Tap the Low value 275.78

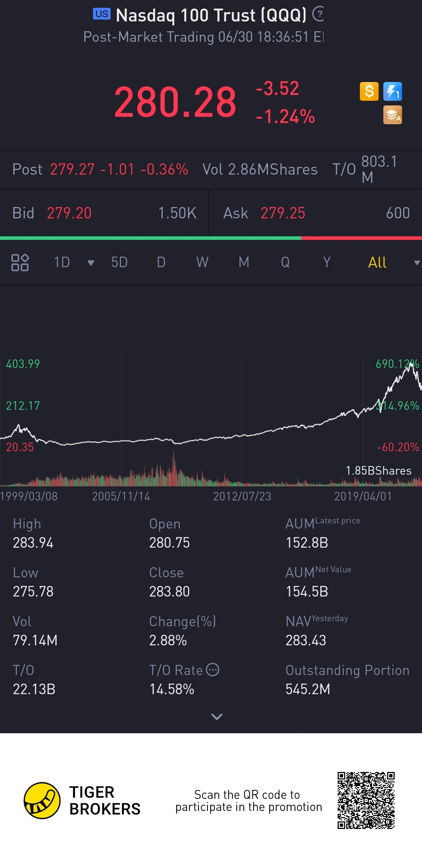(33, 591)
